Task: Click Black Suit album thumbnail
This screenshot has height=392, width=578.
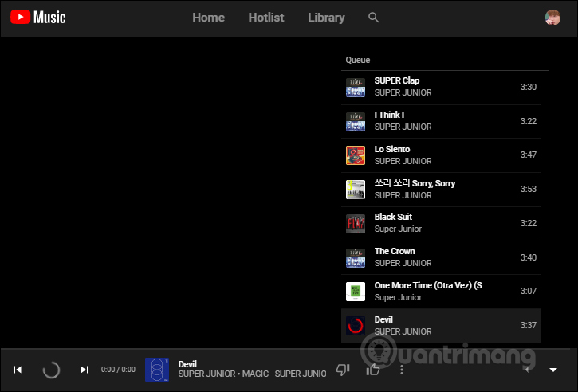Action: click(356, 224)
